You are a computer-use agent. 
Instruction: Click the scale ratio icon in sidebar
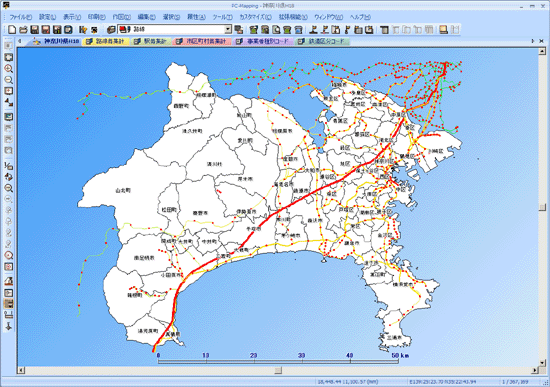coord(8,165)
